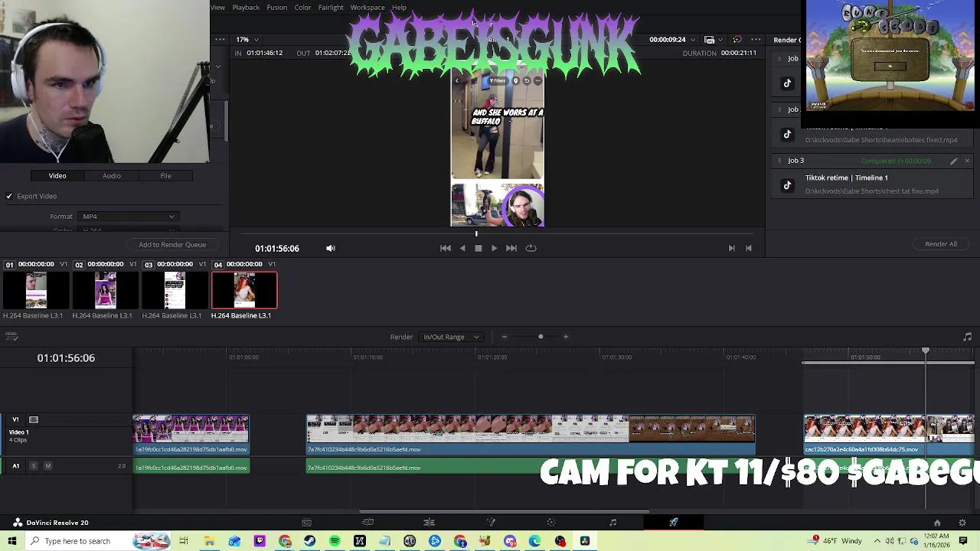Open the timeline view options icon
980x551 pixels.
11,337
